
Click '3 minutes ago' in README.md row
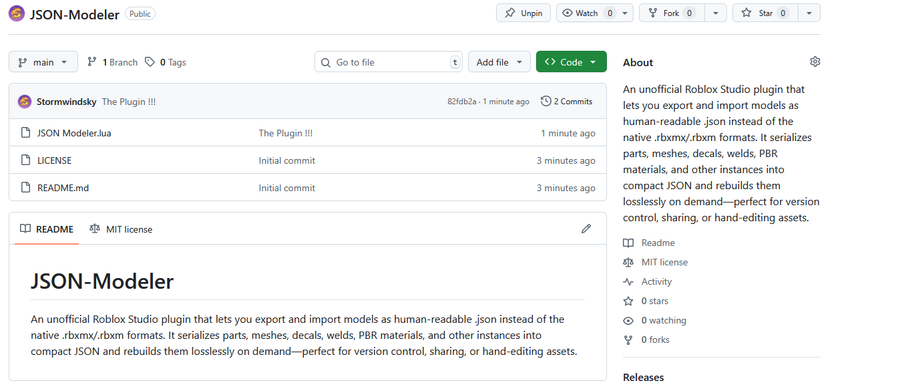(566, 188)
